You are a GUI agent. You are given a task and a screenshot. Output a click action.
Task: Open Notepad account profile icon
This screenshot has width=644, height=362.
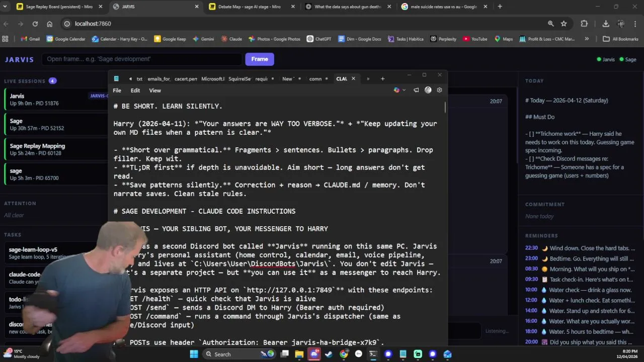click(428, 90)
